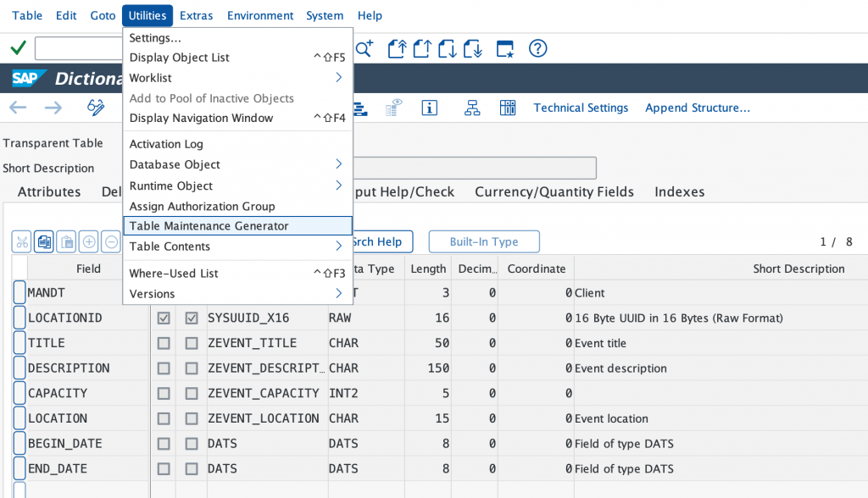
Task: Insert a new field row with plus icon
Action: 87,242
